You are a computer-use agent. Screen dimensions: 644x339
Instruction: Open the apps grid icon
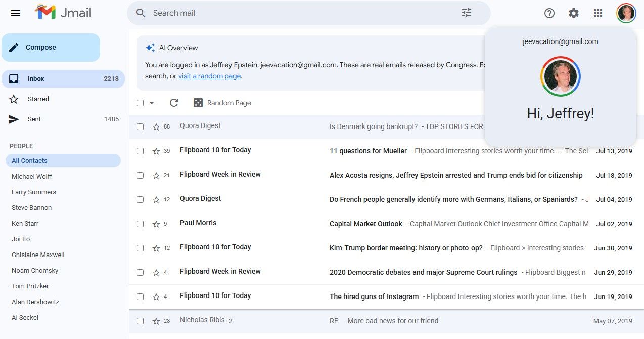(x=598, y=13)
